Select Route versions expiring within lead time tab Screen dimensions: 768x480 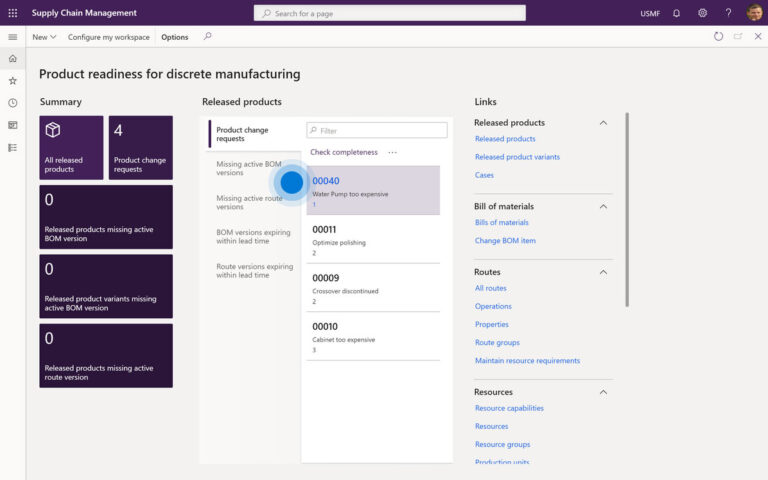[255, 271]
